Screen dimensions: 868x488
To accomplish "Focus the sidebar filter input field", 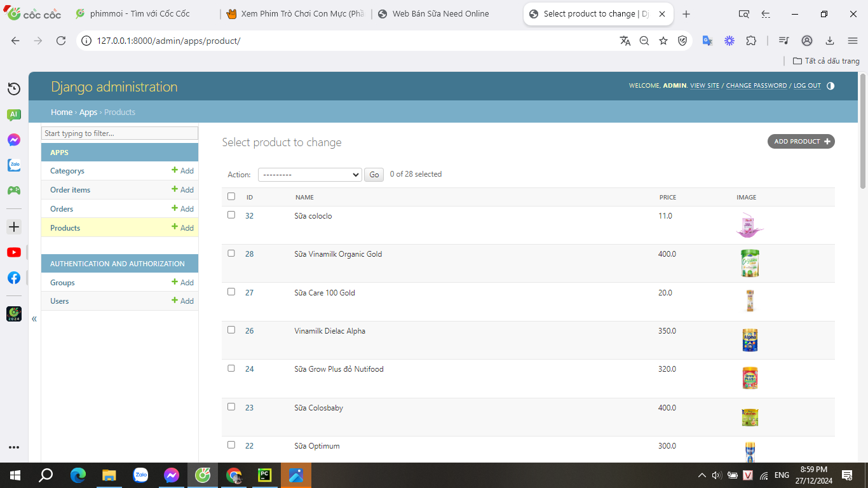I will click(119, 133).
